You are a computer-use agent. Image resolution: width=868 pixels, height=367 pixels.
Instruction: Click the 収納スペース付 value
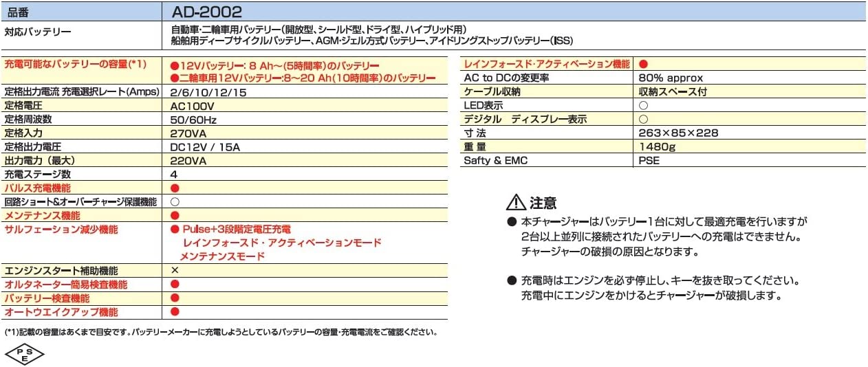(x=673, y=91)
